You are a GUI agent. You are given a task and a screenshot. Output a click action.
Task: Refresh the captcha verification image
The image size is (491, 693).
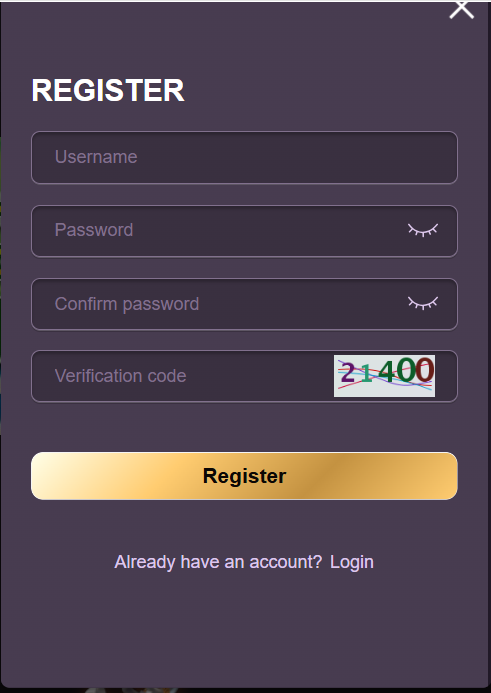pos(384,376)
